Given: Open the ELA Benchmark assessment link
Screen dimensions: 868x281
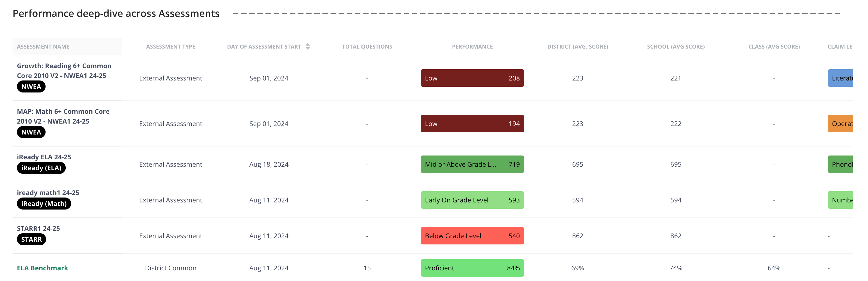Looking at the screenshot, I should (x=43, y=268).
